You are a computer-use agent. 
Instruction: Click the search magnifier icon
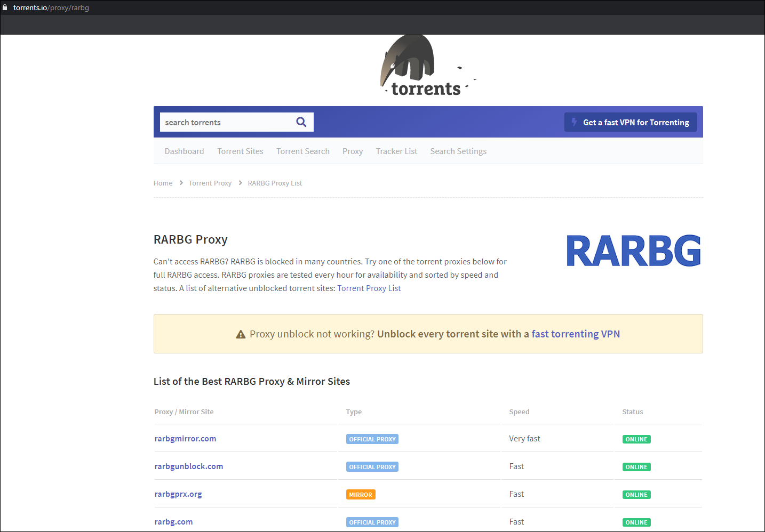click(x=301, y=122)
